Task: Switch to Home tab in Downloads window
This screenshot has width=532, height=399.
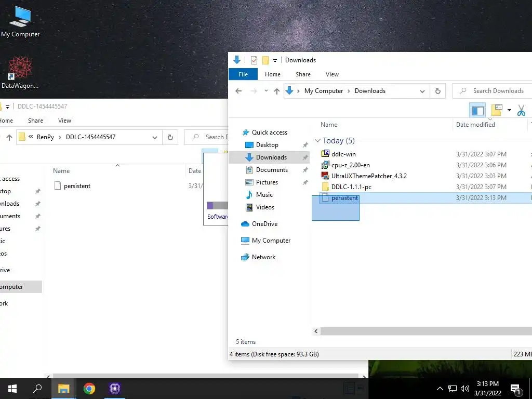Action: (x=272, y=74)
